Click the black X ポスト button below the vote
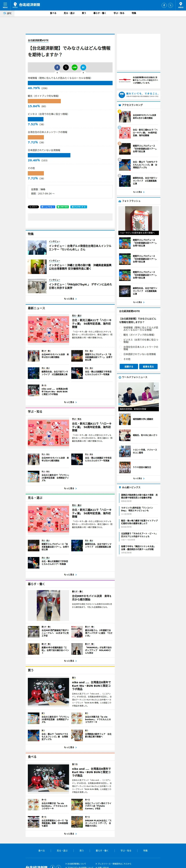The image size is (186, 868). (33, 207)
